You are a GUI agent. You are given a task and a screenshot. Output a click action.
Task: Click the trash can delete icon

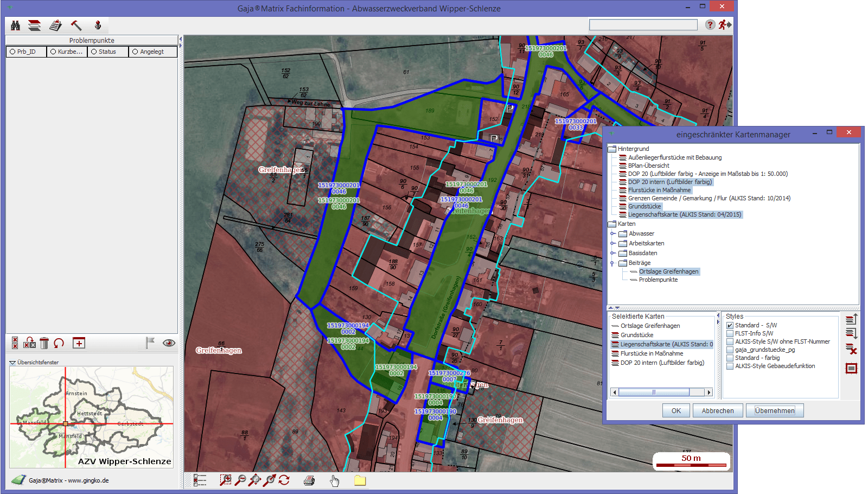[44, 343]
